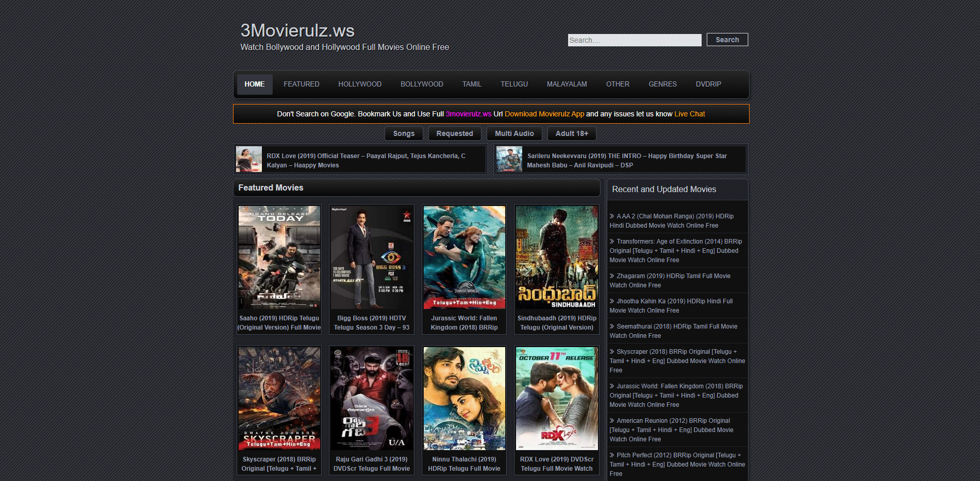Open A AA 2 (Chal Mohan Ranga) recent link
The height and width of the screenshot is (481, 980).
672,221
